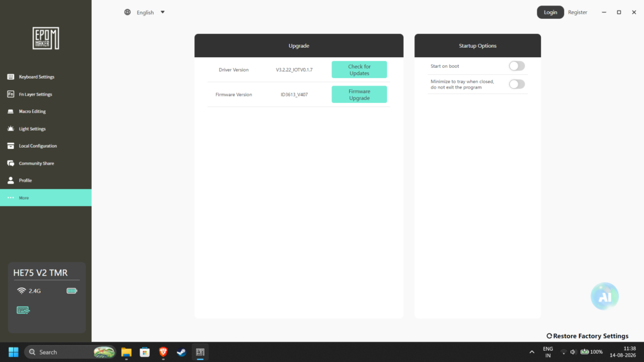Toggle Minimize to tray when closed
Image resolution: width=644 pixels, height=362 pixels.
517,84
